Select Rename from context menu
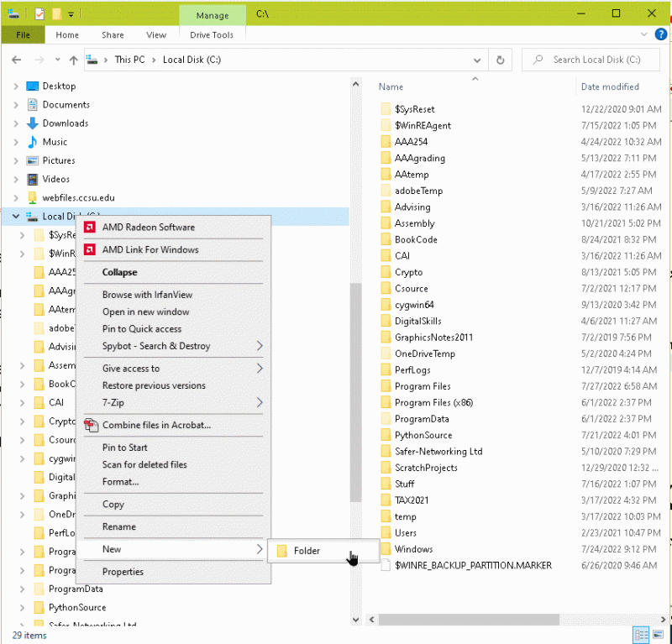 point(173,526)
